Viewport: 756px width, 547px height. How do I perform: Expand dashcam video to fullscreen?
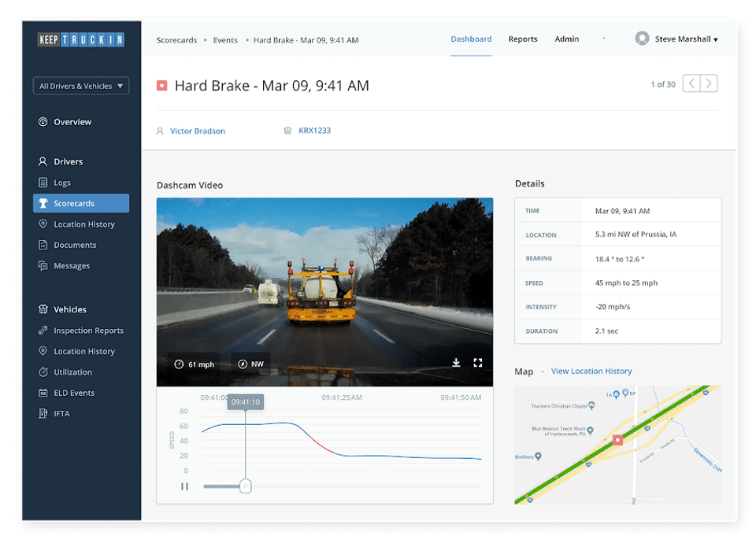tap(478, 363)
